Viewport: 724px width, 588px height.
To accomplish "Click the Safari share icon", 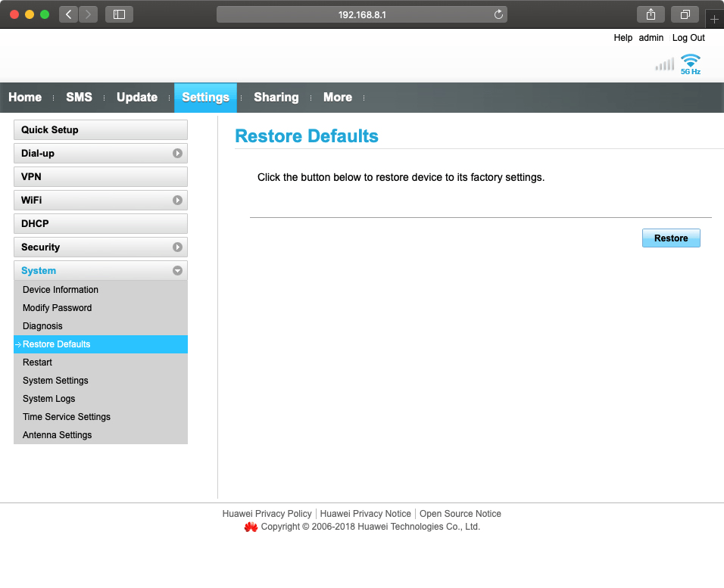I will coord(650,14).
